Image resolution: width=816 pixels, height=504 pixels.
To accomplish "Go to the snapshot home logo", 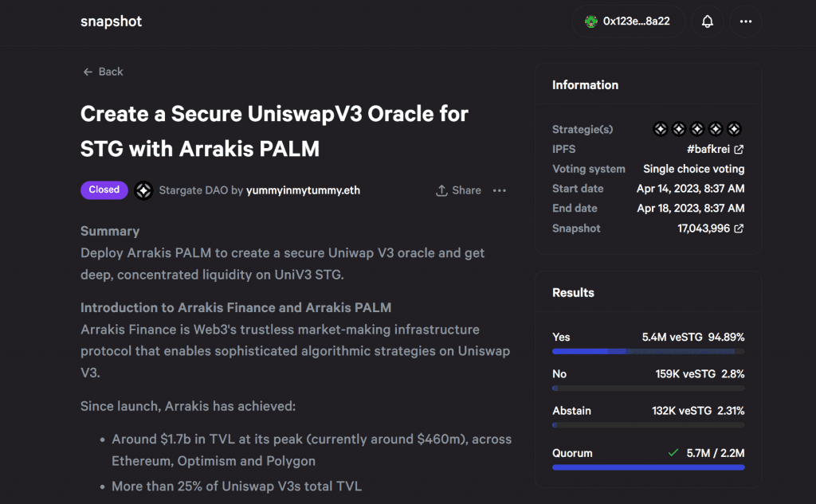I will 111,21.
